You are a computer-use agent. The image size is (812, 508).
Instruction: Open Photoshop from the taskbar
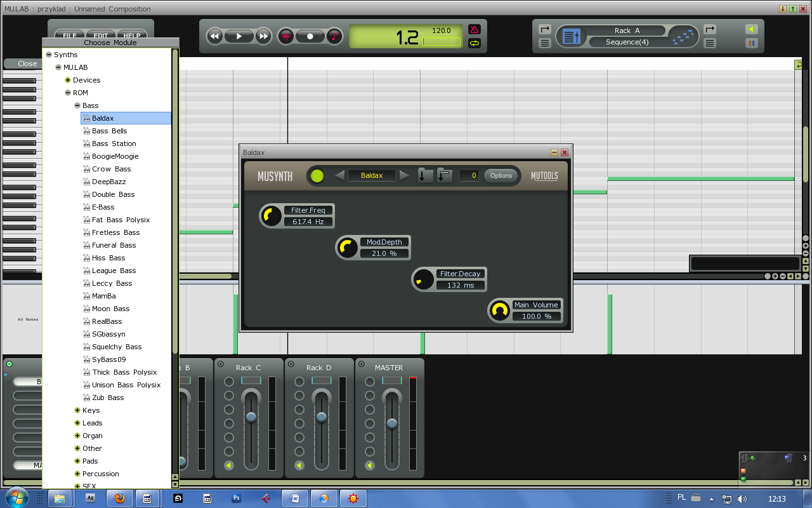[236, 498]
